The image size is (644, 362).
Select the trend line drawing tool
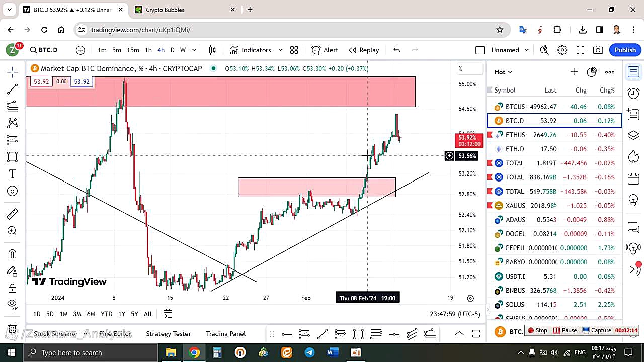[13, 89]
